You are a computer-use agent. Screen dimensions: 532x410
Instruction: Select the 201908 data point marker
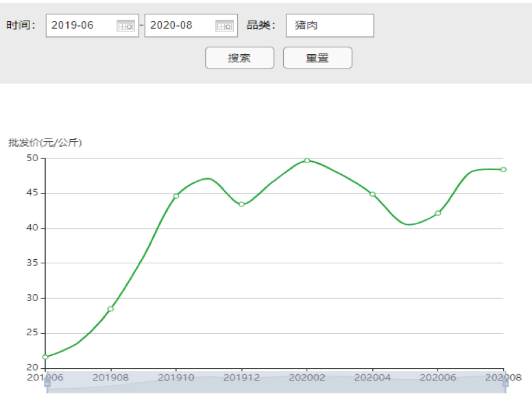click(x=110, y=309)
